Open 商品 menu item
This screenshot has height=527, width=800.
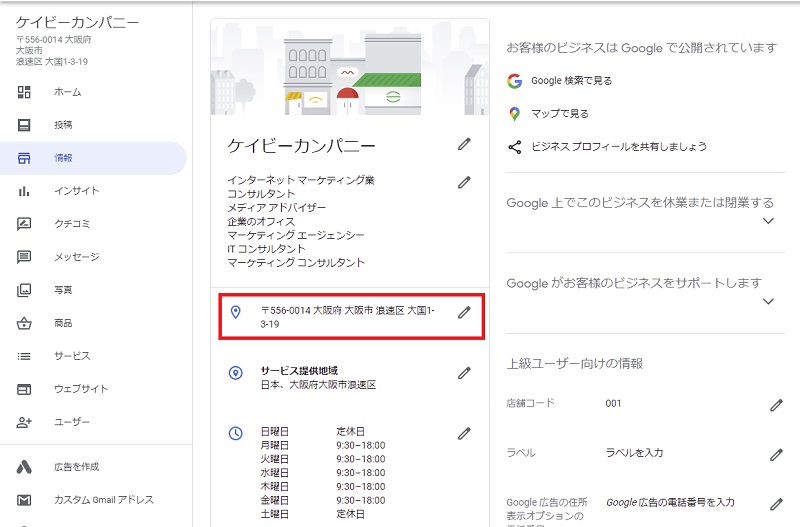93,323
